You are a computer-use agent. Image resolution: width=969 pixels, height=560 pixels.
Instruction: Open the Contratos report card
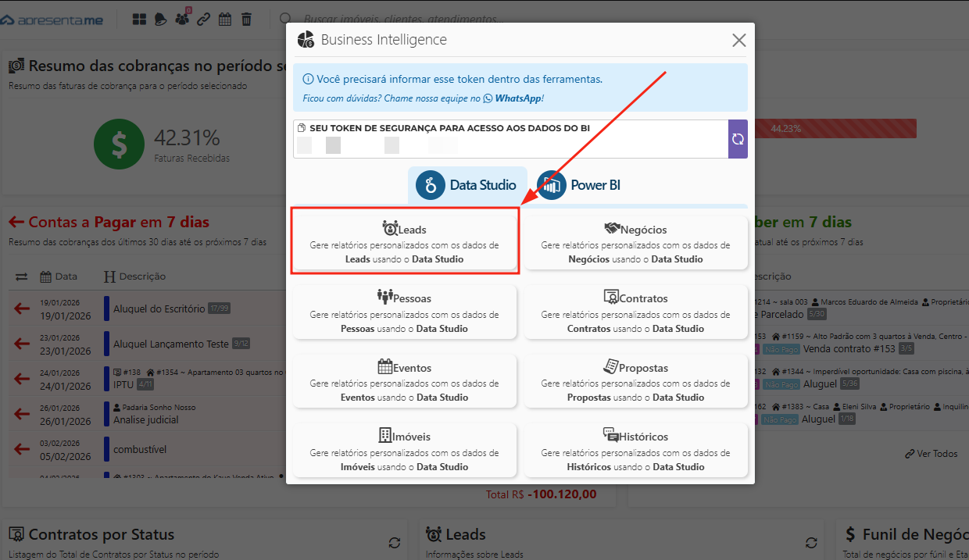coord(635,312)
